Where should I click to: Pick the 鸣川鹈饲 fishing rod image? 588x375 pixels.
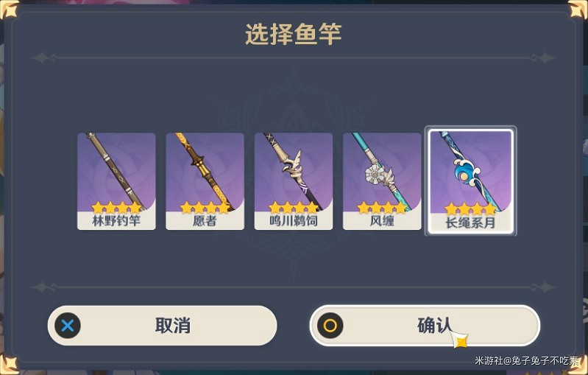coord(293,172)
